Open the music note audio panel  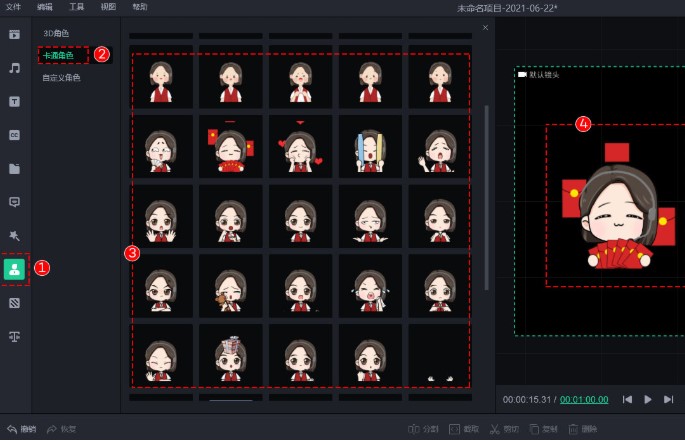tap(15, 68)
